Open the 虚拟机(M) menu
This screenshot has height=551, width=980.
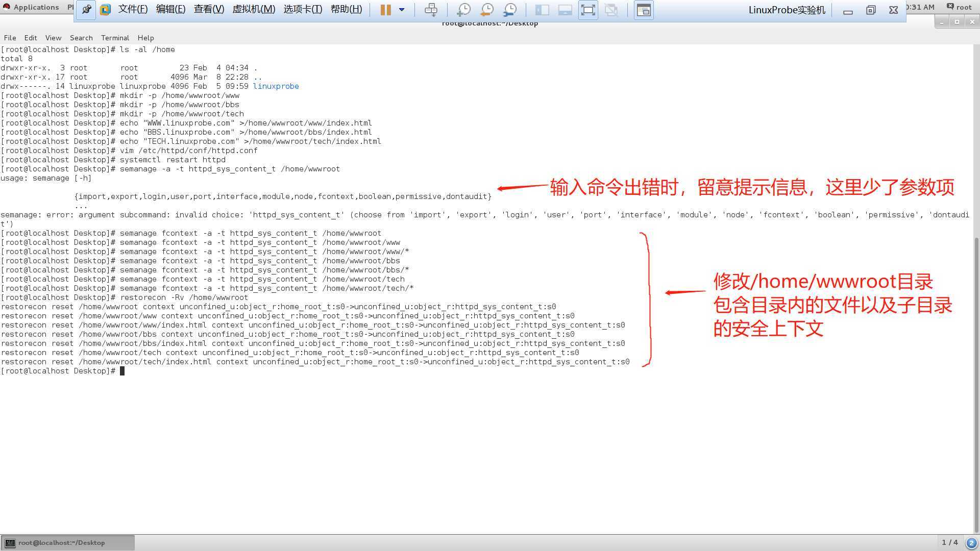(x=254, y=10)
